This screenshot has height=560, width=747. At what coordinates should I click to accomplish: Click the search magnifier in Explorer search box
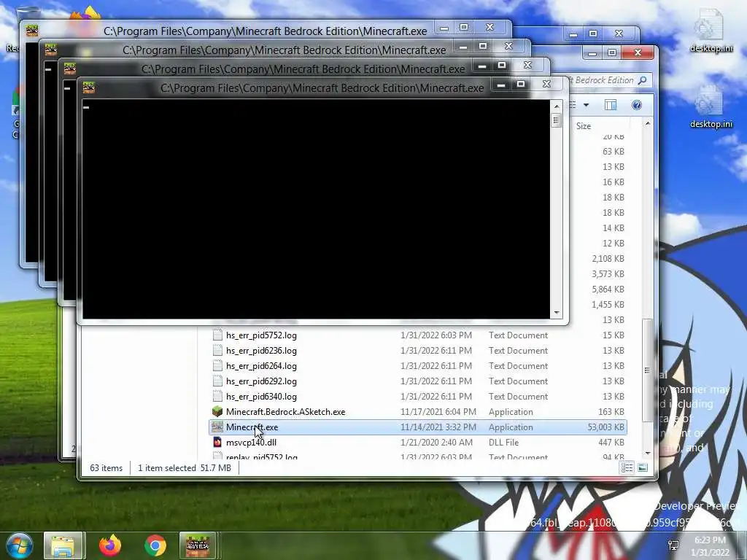pos(643,80)
